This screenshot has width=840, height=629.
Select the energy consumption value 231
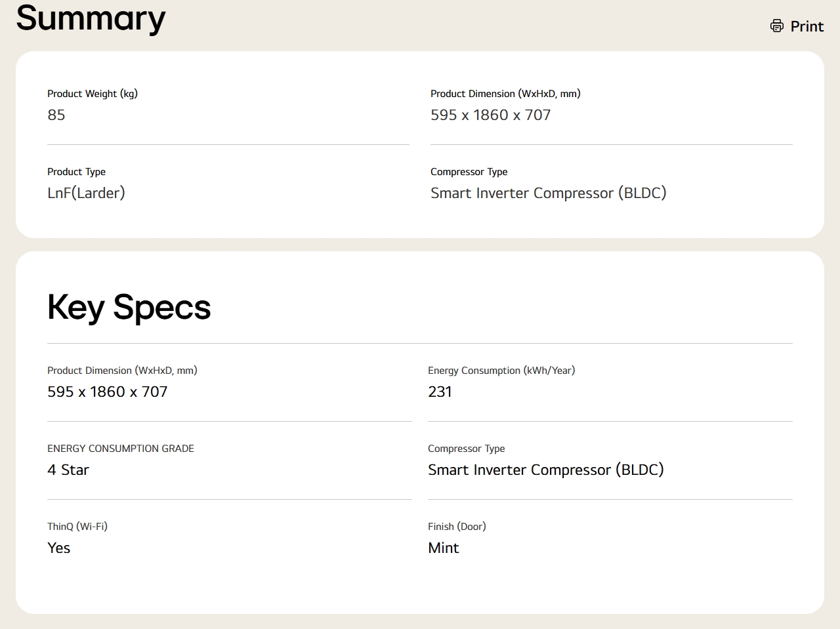pyautogui.click(x=440, y=392)
